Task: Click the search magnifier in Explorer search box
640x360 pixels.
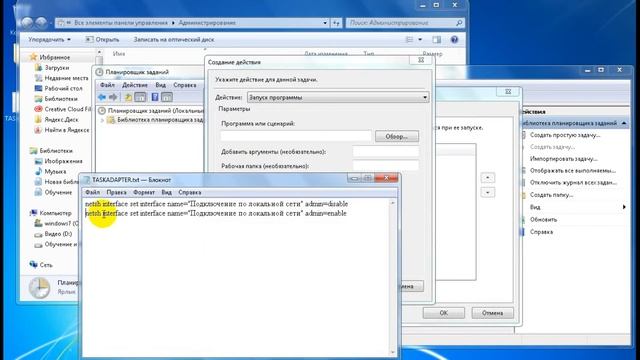Action: pos(459,23)
